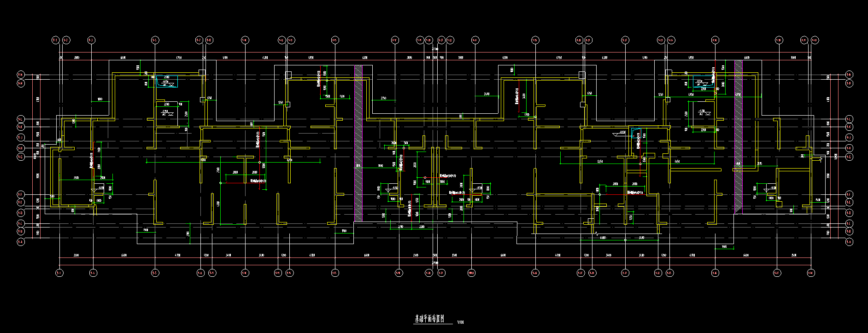Viewport: 868px width, 333px height.
Task: Click the left-side 9-H axis bubble
Action: pyautogui.click(x=20, y=148)
